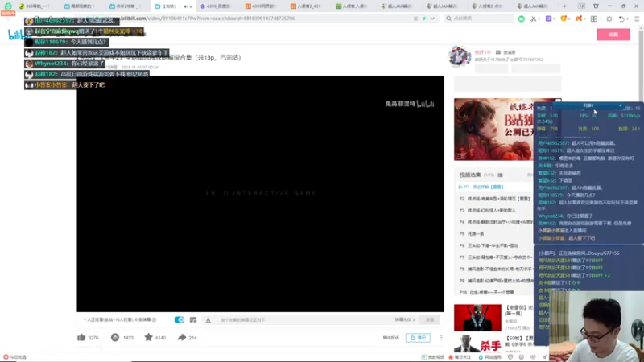644x362 pixels.
Task: Select playlist episode P6
Action: [495, 245]
